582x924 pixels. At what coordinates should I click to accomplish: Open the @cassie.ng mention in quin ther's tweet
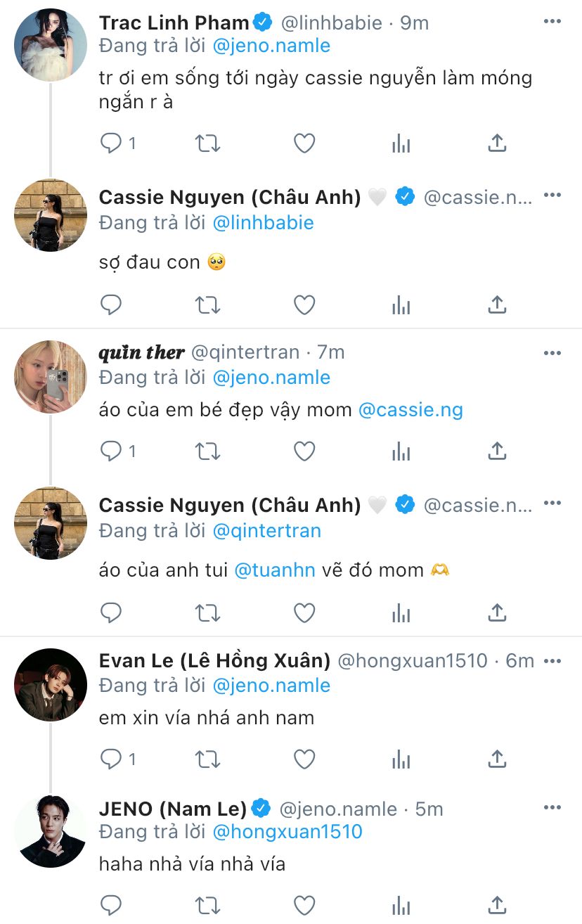(x=410, y=410)
